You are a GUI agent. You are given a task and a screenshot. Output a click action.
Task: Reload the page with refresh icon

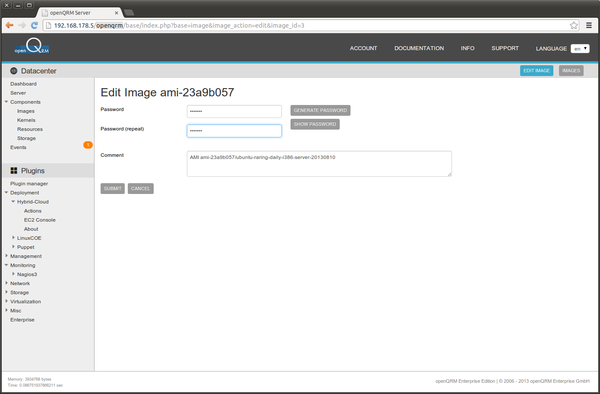point(34,25)
